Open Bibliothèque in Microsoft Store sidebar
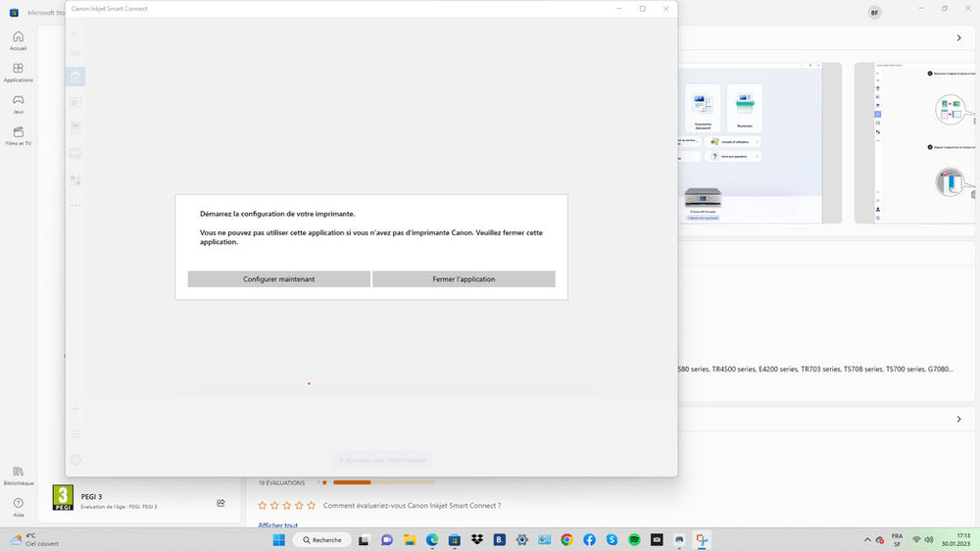Screen dimensions: 980x551 pyautogui.click(x=18, y=476)
